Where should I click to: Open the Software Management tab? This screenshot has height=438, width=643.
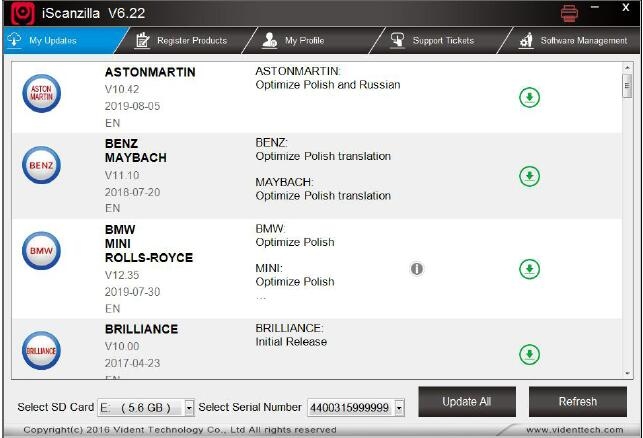pyautogui.click(x=574, y=41)
